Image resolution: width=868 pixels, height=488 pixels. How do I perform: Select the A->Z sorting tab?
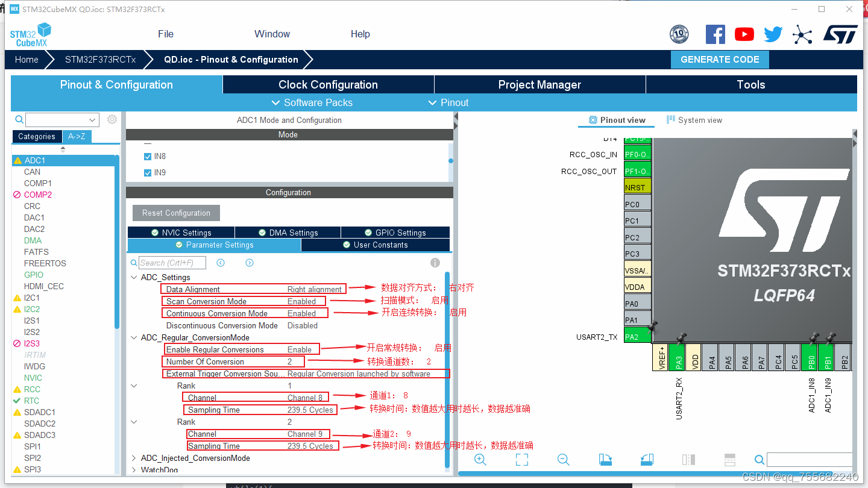pos(77,136)
